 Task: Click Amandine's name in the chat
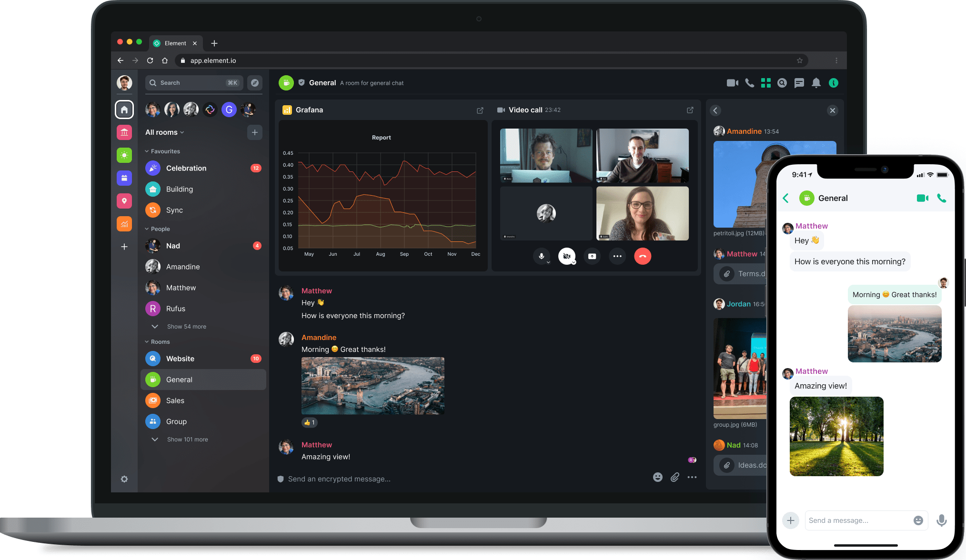click(319, 338)
